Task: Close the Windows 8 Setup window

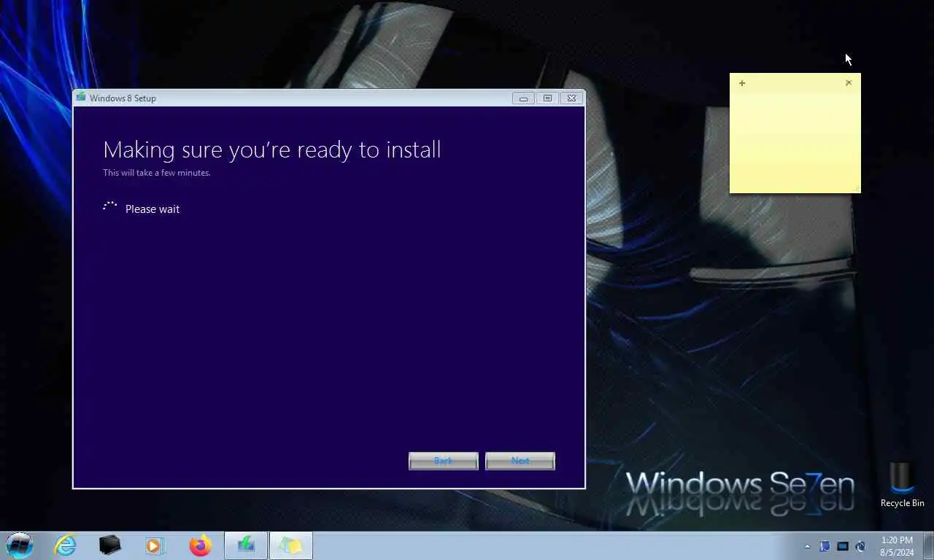Action: (571, 98)
